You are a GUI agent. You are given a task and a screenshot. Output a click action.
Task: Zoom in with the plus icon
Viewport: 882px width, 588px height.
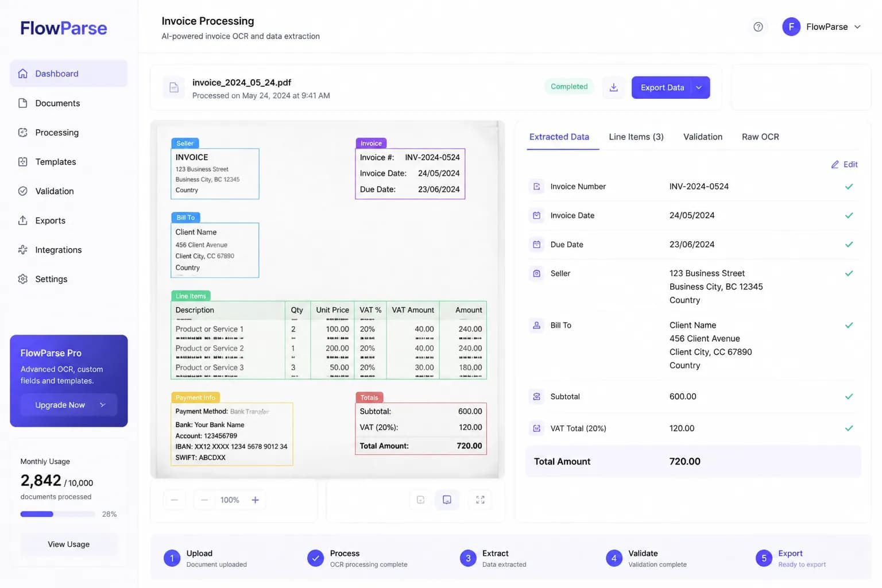[x=256, y=500]
